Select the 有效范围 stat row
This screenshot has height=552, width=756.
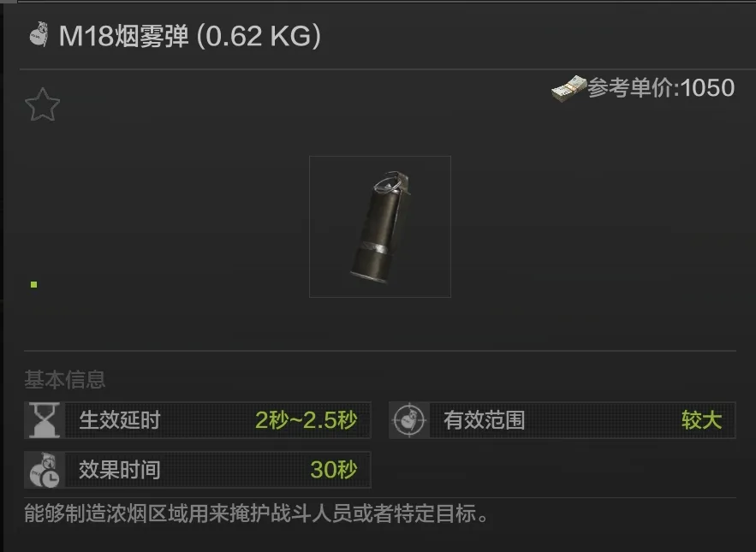pos(563,420)
